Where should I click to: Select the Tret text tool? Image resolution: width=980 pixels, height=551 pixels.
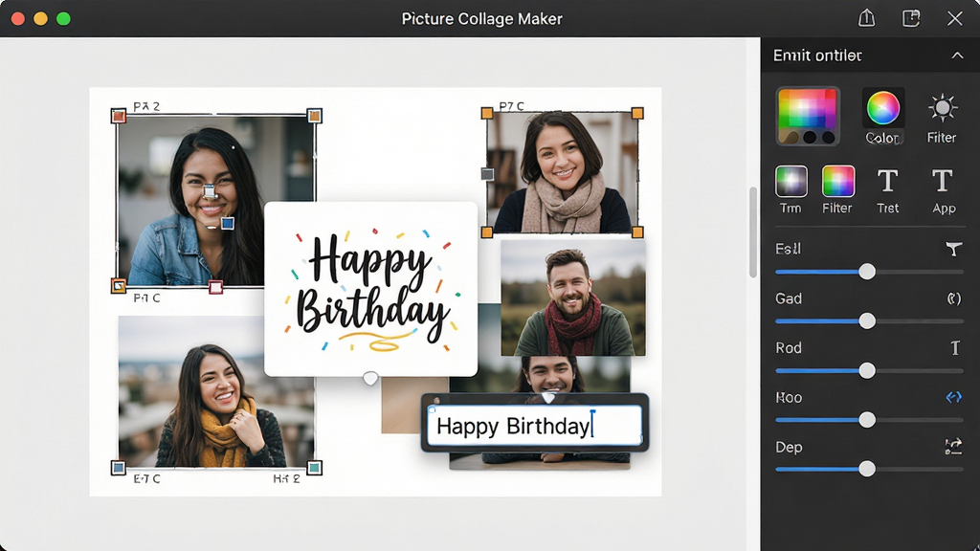(887, 182)
